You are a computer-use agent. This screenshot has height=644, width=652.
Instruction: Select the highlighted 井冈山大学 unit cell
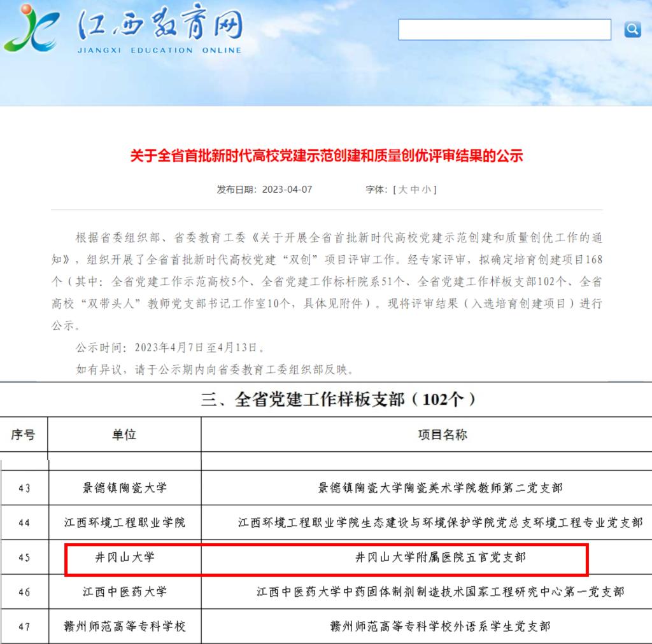[x=124, y=557]
